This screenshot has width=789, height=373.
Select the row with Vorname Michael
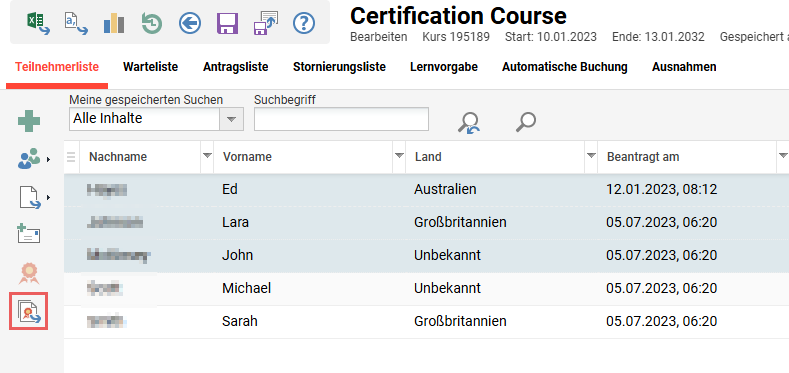(426, 288)
